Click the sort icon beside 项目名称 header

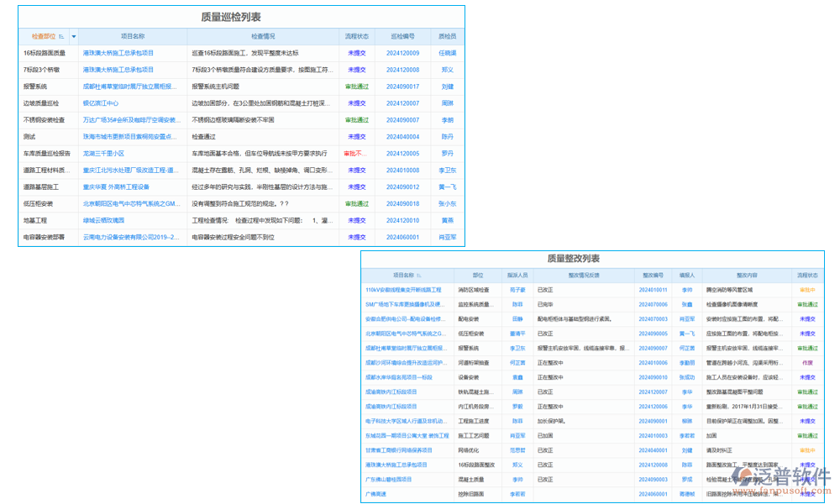pos(418,275)
